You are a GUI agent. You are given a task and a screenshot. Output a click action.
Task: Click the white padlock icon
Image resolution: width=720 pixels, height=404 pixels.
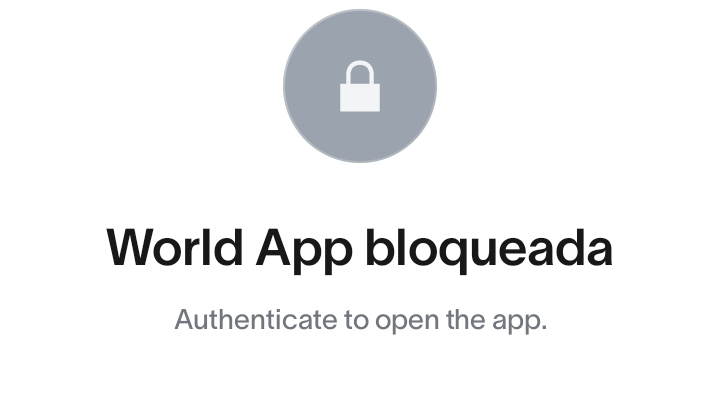click(360, 86)
